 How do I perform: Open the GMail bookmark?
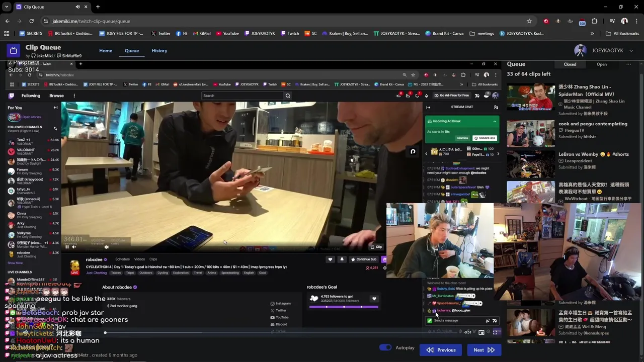pyautogui.click(x=201, y=34)
